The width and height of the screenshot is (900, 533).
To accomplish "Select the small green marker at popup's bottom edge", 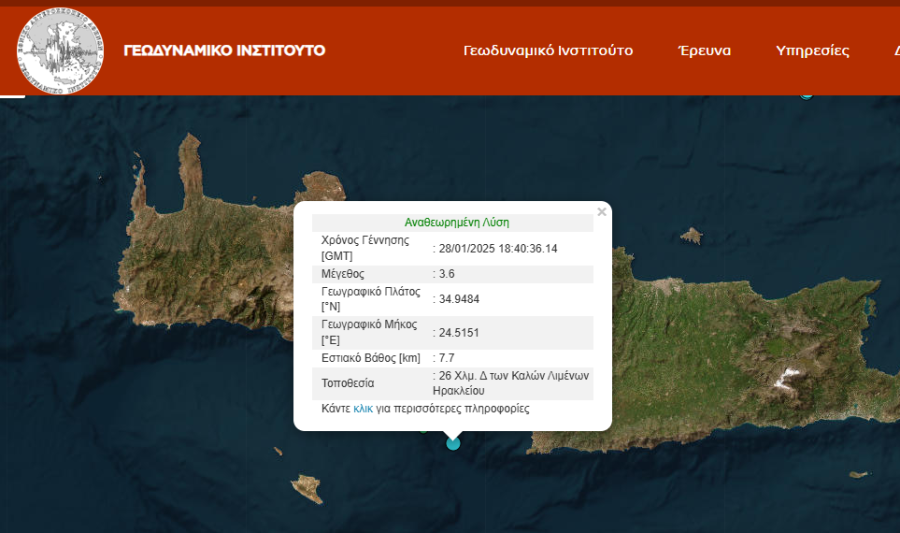I will (x=424, y=430).
